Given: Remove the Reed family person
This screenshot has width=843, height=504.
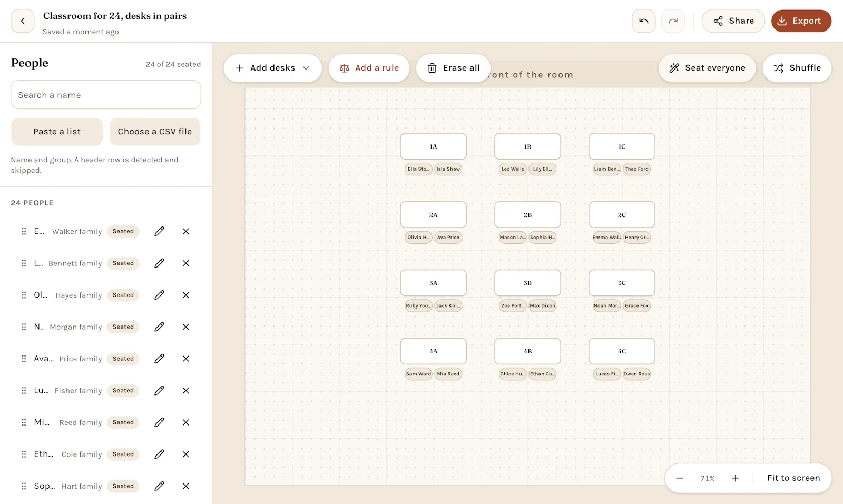Looking at the screenshot, I should point(186,422).
